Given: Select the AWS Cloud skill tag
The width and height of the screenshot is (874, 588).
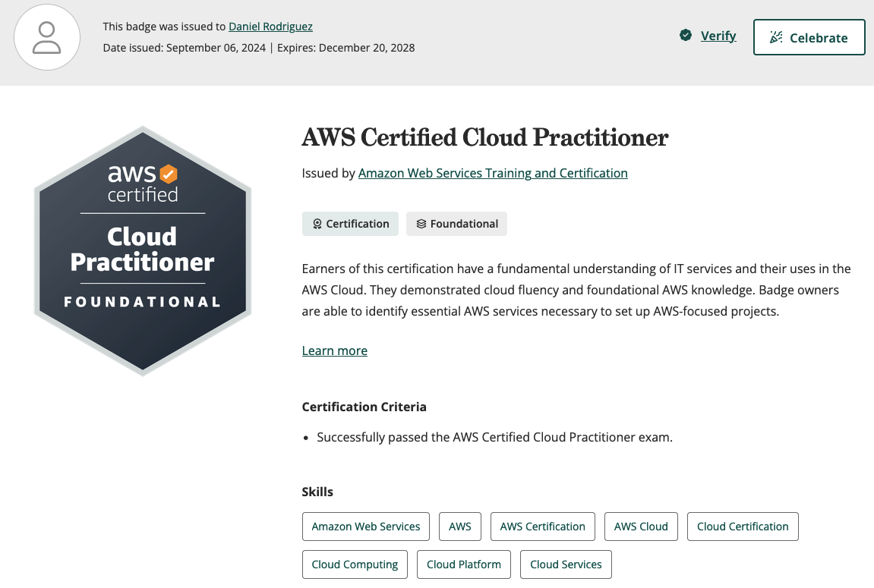Looking at the screenshot, I should pyautogui.click(x=641, y=527).
